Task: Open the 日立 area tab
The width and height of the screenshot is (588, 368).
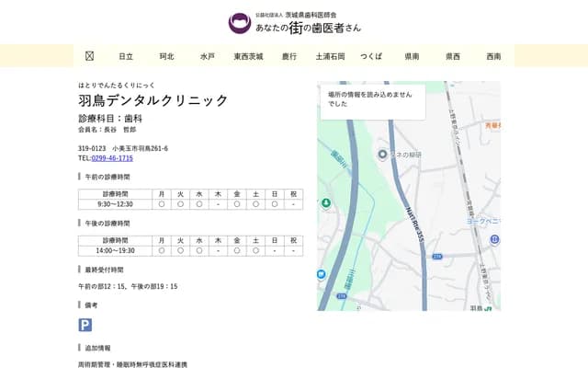Action: click(x=126, y=56)
